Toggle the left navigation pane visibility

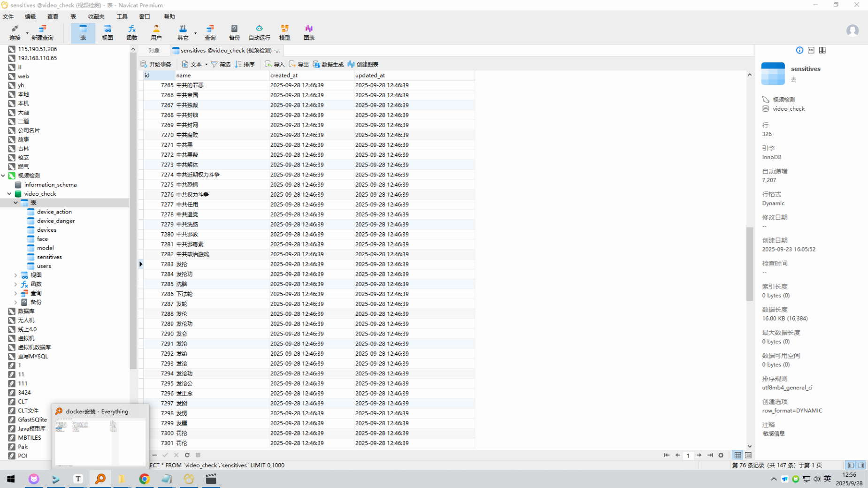coord(851,465)
